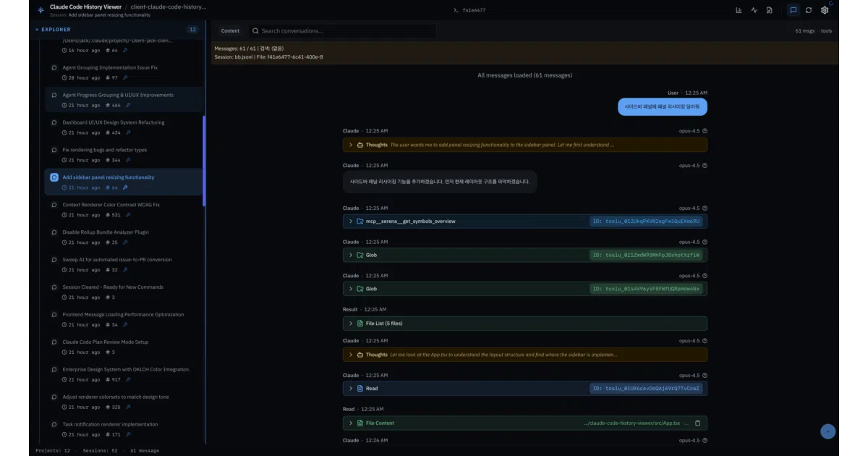This screenshot has width=868, height=456.
Task: Click the f41e6477 session id in header
Action: click(x=474, y=10)
